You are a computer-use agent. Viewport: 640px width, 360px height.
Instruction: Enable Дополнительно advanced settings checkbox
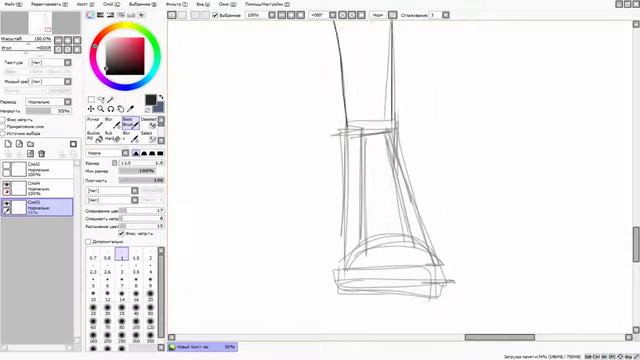pos(88,242)
